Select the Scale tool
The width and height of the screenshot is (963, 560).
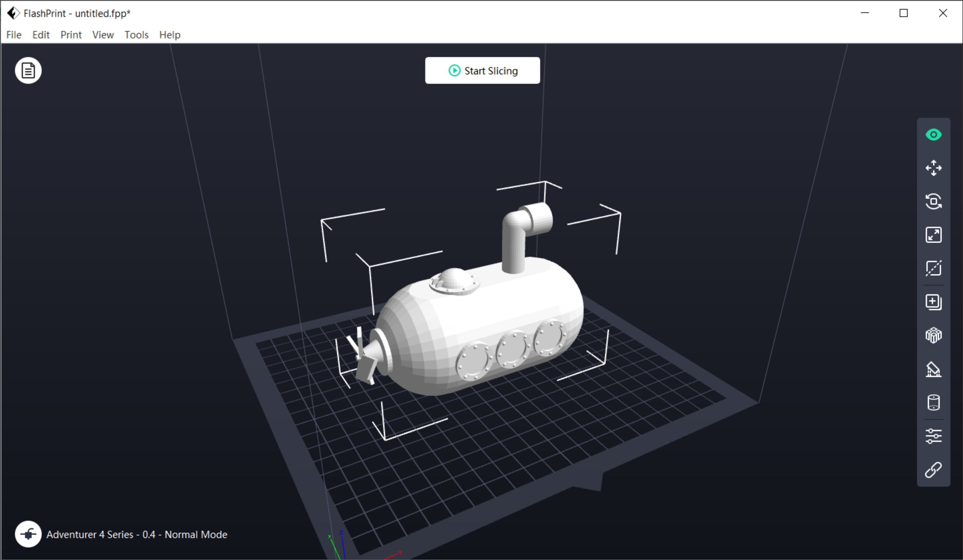(x=934, y=235)
